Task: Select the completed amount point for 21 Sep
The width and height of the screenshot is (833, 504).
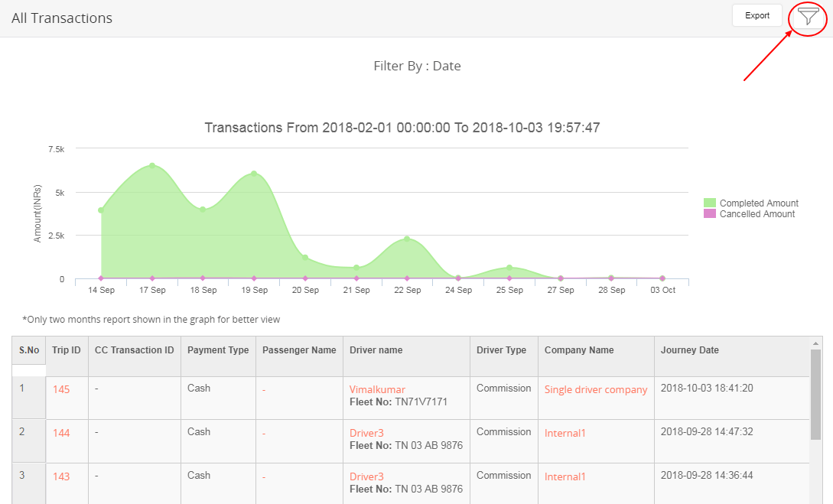Action: coord(356,268)
